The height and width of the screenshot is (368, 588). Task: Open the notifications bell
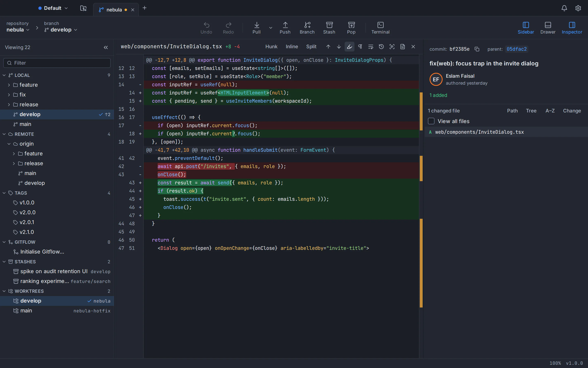click(x=564, y=8)
